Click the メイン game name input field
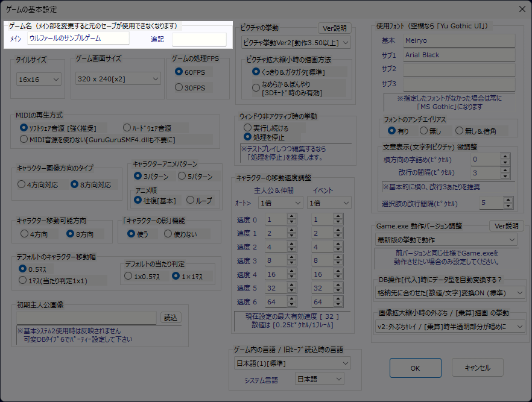Viewport: 532px width, 402px height. [78, 39]
